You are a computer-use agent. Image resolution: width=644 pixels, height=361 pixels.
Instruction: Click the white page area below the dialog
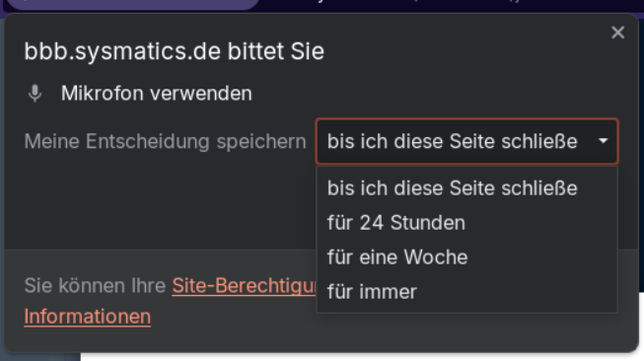point(361,357)
